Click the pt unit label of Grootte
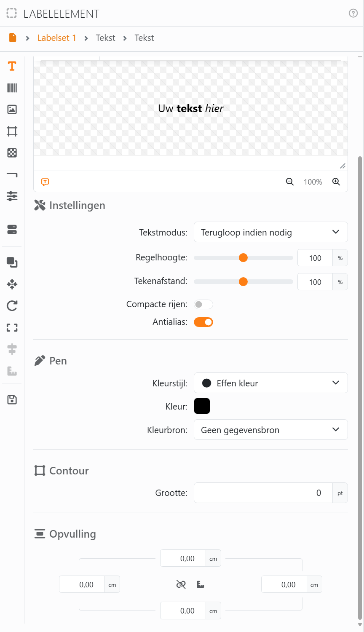This screenshot has height=632, width=364. point(340,493)
